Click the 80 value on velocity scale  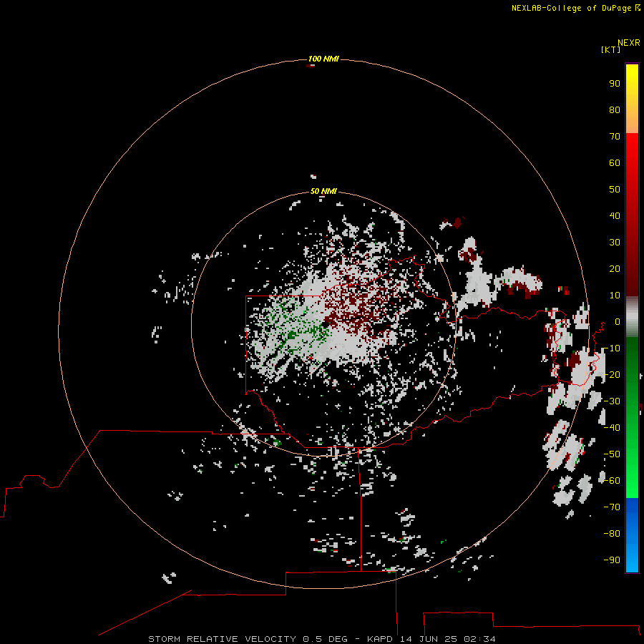[x=615, y=109]
